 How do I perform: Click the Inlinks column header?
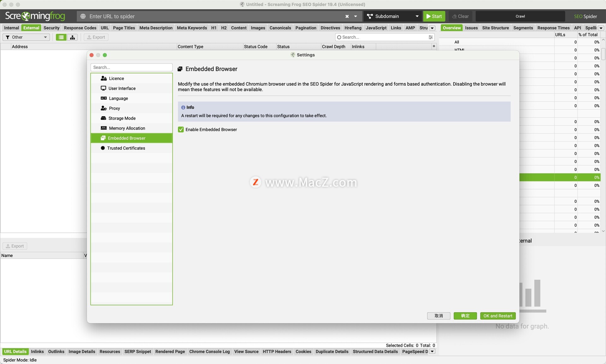(363, 46)
